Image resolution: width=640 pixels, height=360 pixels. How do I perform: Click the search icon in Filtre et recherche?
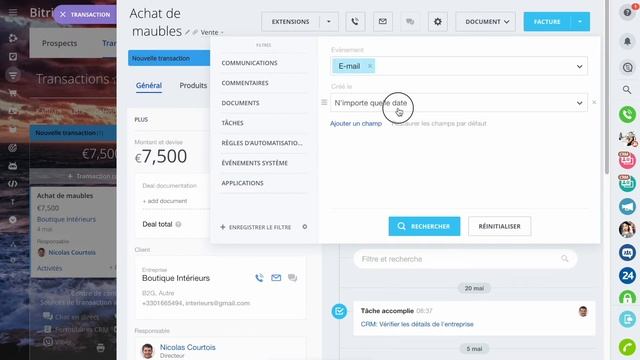tap(564, 259)
